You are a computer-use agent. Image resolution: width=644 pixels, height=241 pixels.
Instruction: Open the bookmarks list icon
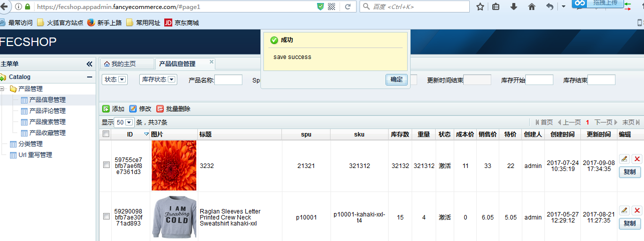pyautogui.click(x=496, y=7)
